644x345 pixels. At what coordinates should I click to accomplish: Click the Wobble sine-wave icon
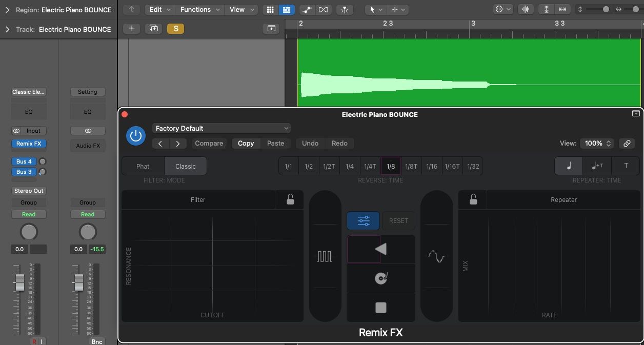pos(436,255)
